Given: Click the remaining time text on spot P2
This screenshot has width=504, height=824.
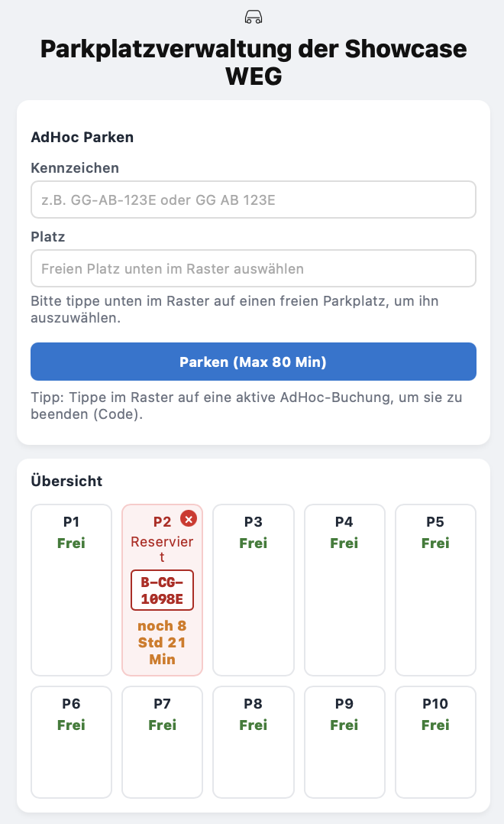Looking at the screenshot, I should tap(162, 642).
